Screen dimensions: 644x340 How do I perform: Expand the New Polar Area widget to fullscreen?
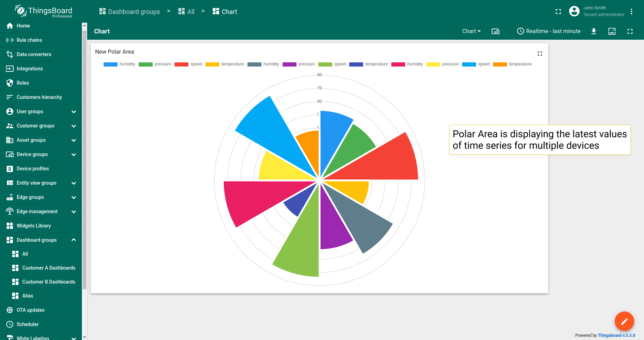540,54
